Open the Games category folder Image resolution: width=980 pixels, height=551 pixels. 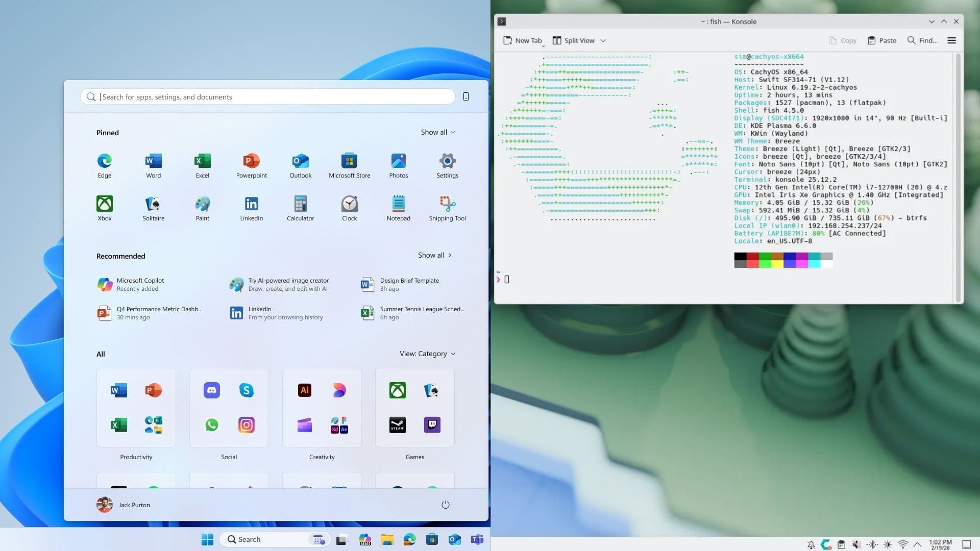pos(415,408)
